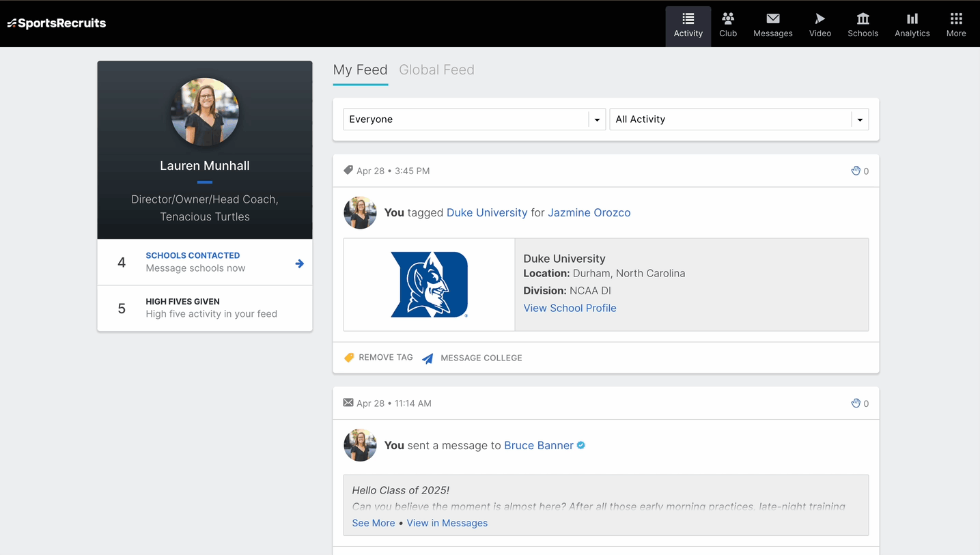
Task: Click the Lauren Munhall name in sidebar
Action: (x=205, y=166)
